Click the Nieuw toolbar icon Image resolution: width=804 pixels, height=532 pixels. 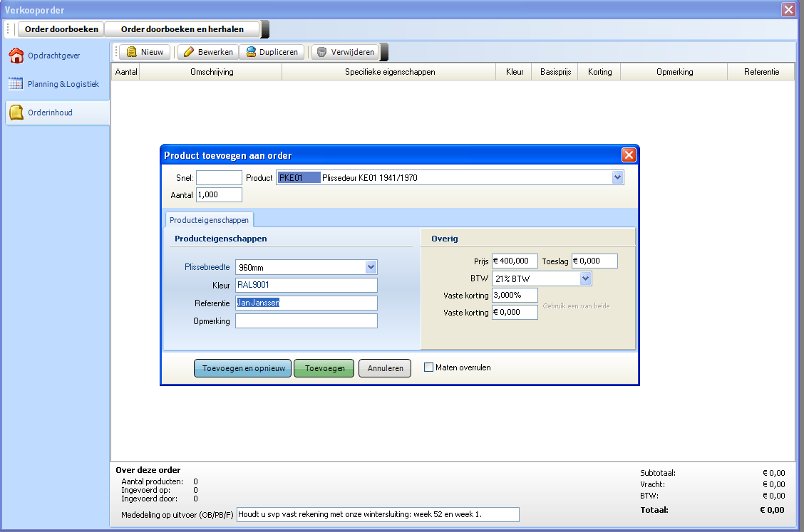[x=132, y=52]
